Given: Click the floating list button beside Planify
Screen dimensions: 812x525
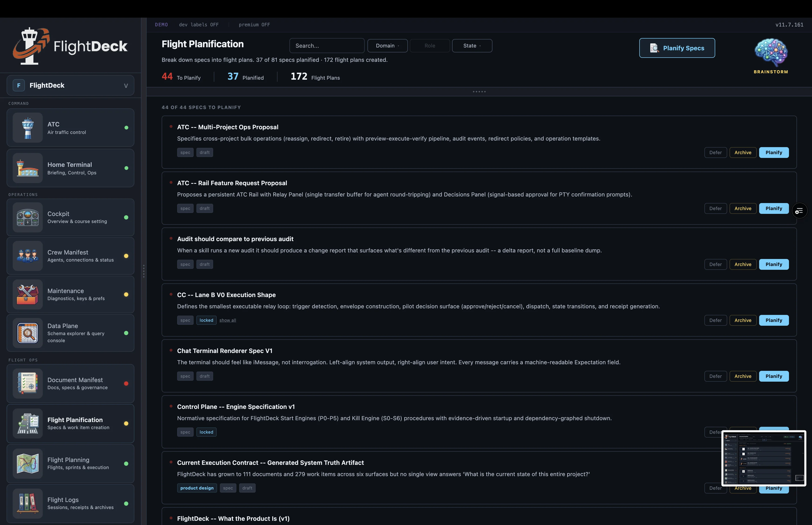Looking at the screenshot, I should [x=799, y=211].
